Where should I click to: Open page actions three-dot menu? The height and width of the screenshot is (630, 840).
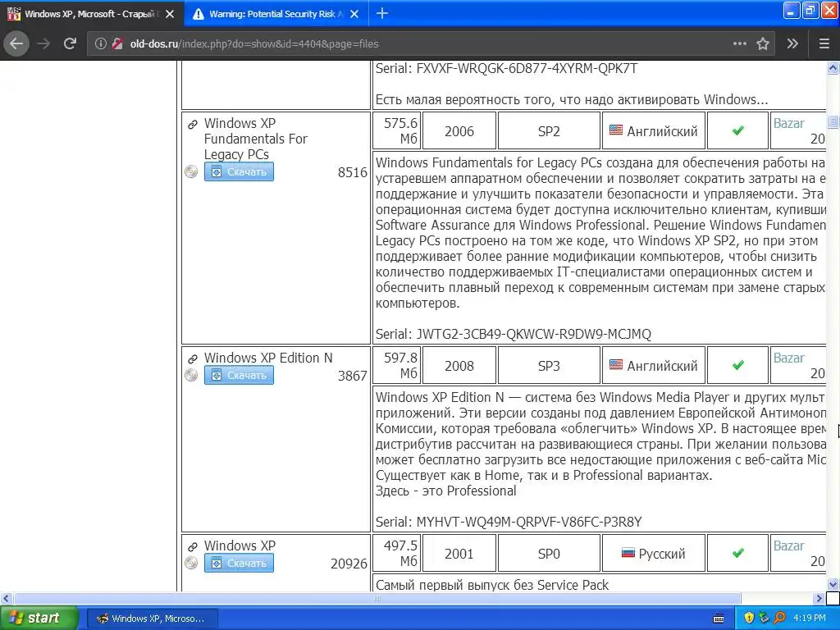[740, 43]
